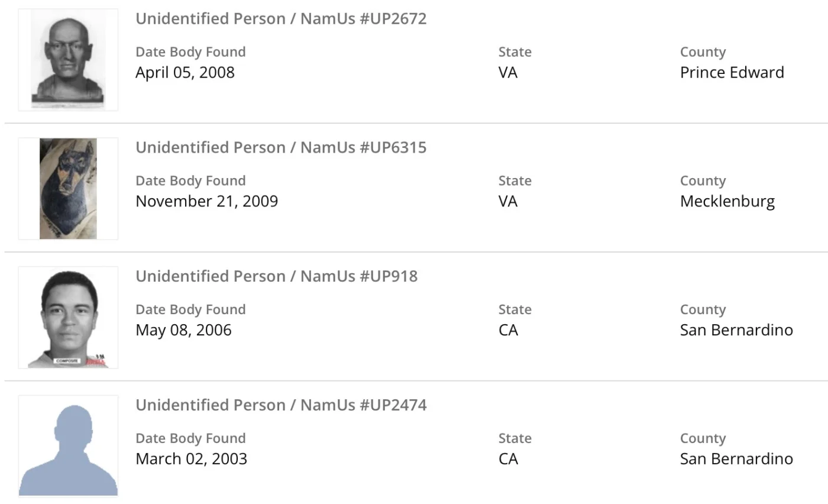View the composite sketch thumbnail for UP918
828x504 pixels.
coord(68,318)
